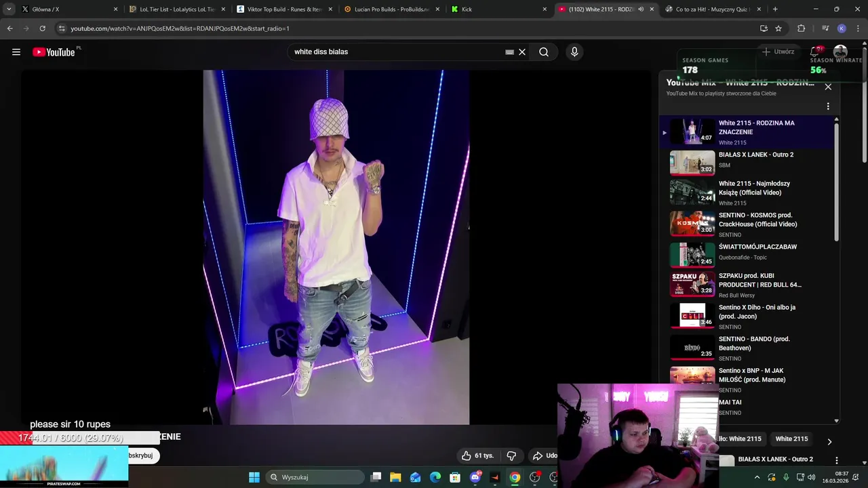Share the video via the Udostępnij arrow
The height and width of the screenshot is (488, 868).
[x=545, y=455]
